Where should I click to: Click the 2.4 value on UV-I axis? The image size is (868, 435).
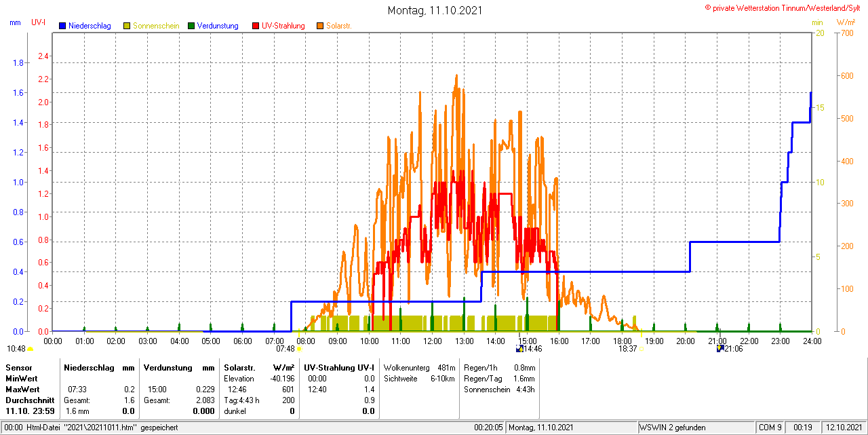click(43, 56)
